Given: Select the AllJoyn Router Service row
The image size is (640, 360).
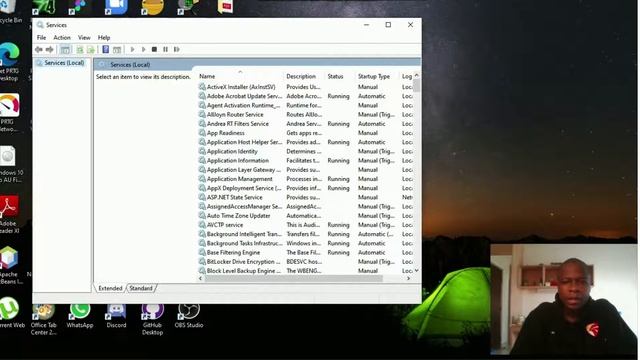Looking at the screenshot, I should (305, 115).
